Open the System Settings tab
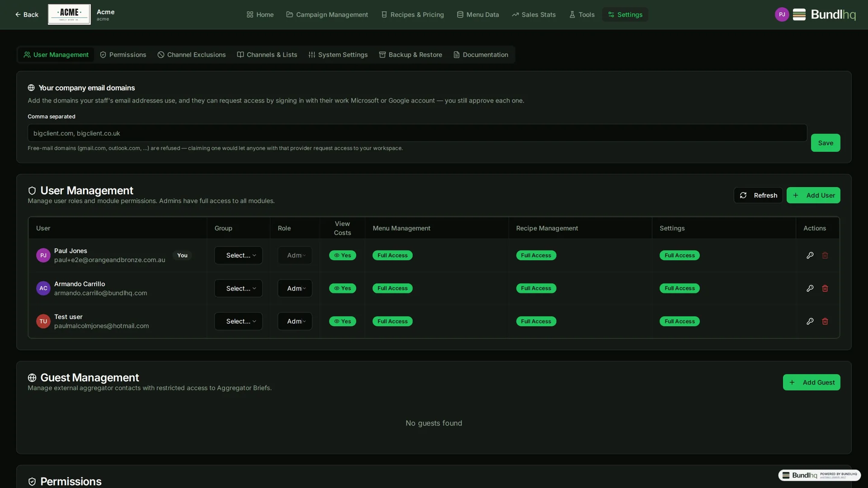This screenshot has width=868, height=488. point(338,55)
